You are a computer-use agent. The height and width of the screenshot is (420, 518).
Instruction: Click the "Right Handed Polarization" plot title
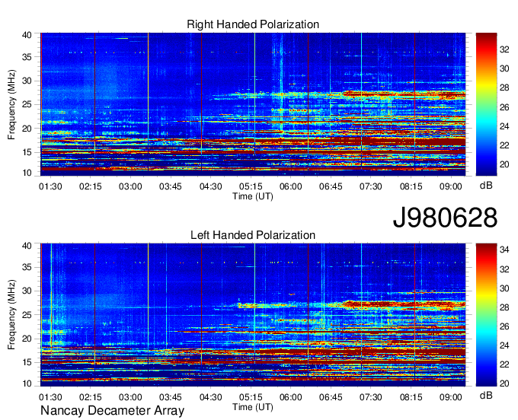253,24
